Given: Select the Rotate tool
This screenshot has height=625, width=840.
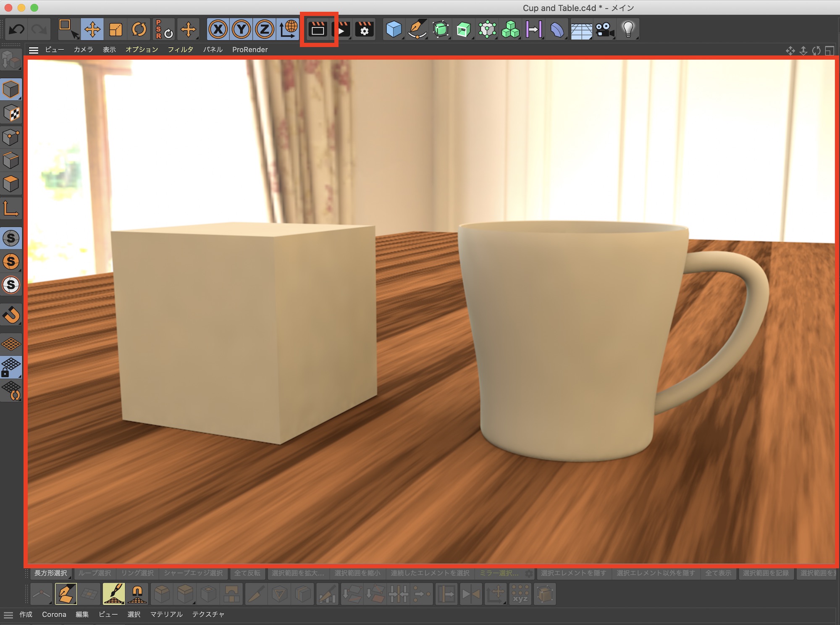Looking at the screenshot, I should click(x=139, y=29).
